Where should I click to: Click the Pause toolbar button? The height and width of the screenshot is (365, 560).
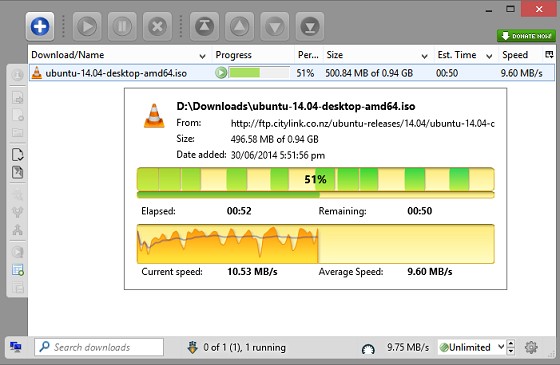[122, 26]
